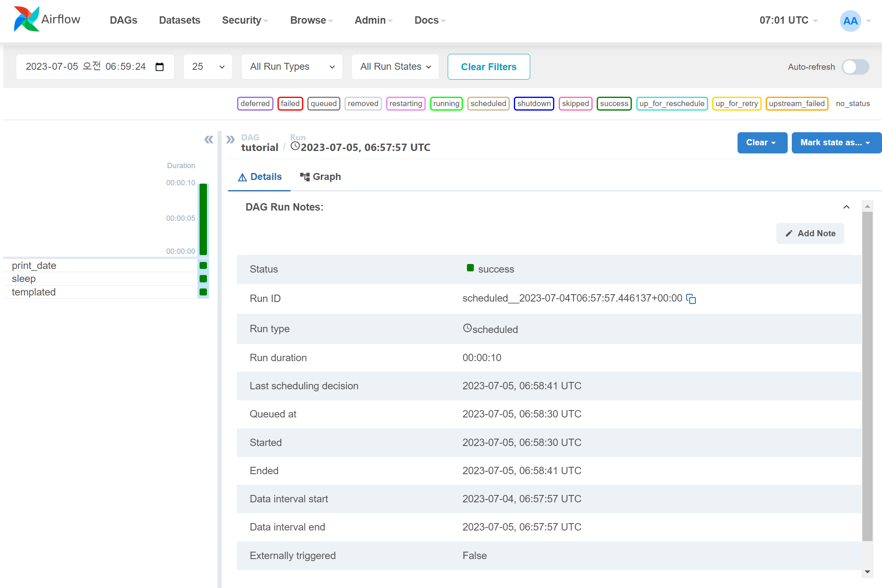Collapse grid panel with double-left chevron
This screenshot has height=588, width=882.
(209, 140)
